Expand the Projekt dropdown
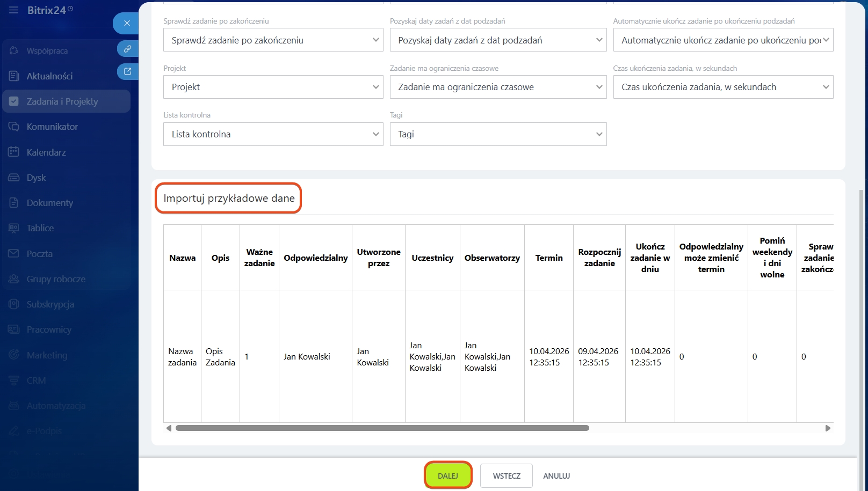 [273, 87]
